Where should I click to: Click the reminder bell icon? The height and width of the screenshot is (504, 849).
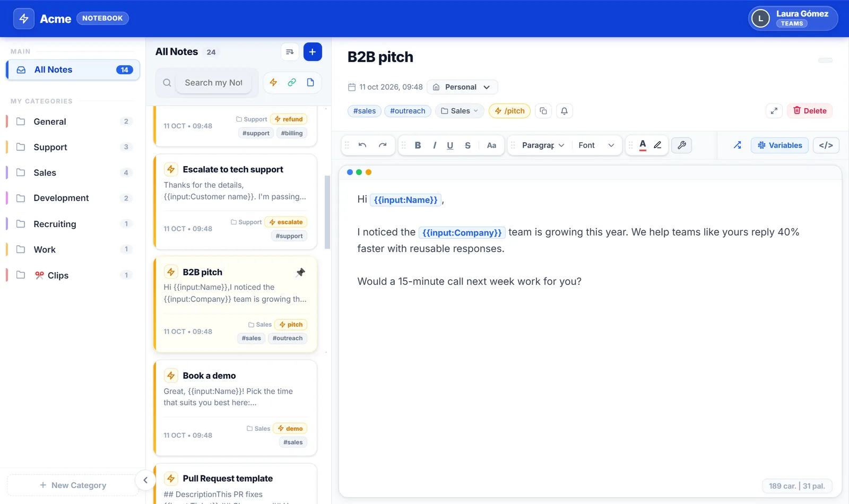(x=565, y=111)
